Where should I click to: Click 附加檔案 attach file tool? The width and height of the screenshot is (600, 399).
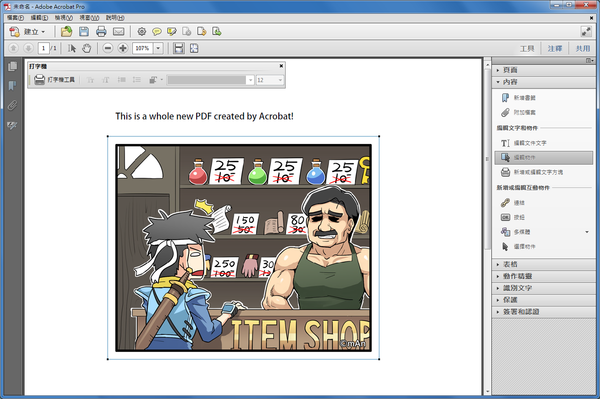point(518,112)
